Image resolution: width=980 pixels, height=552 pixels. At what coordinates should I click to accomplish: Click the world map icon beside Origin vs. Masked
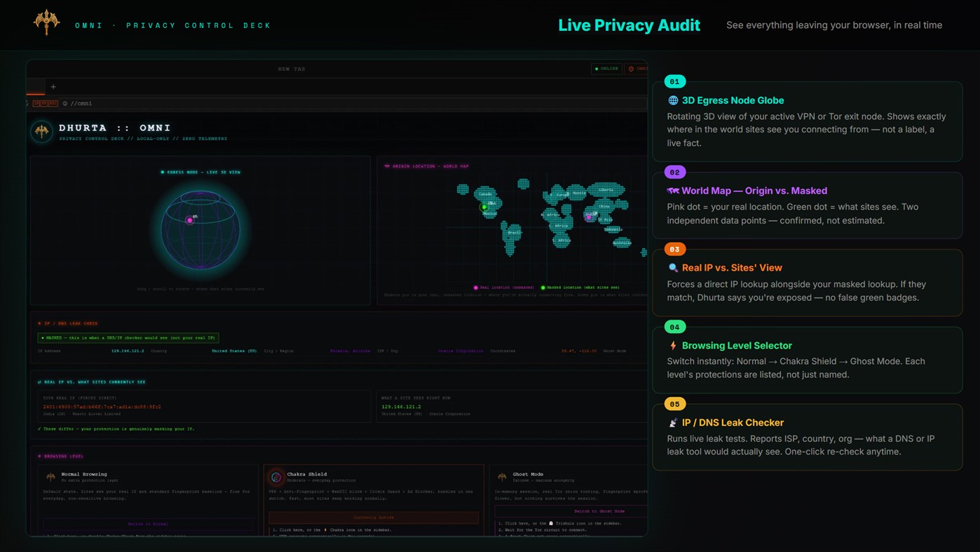(673, 191)
